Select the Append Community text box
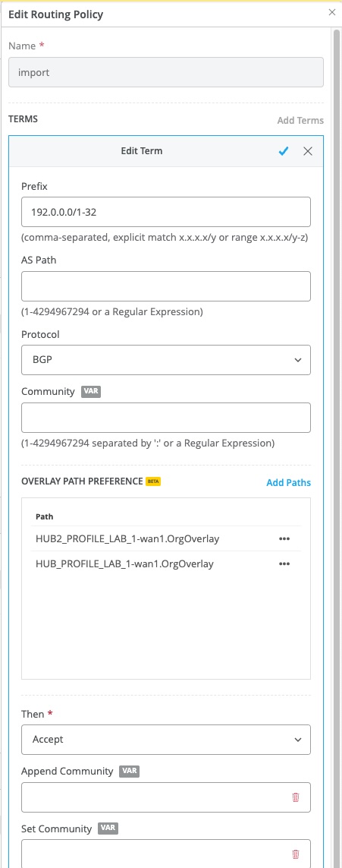This screenshot has width=342, height=868. click(x=166, y=797)
